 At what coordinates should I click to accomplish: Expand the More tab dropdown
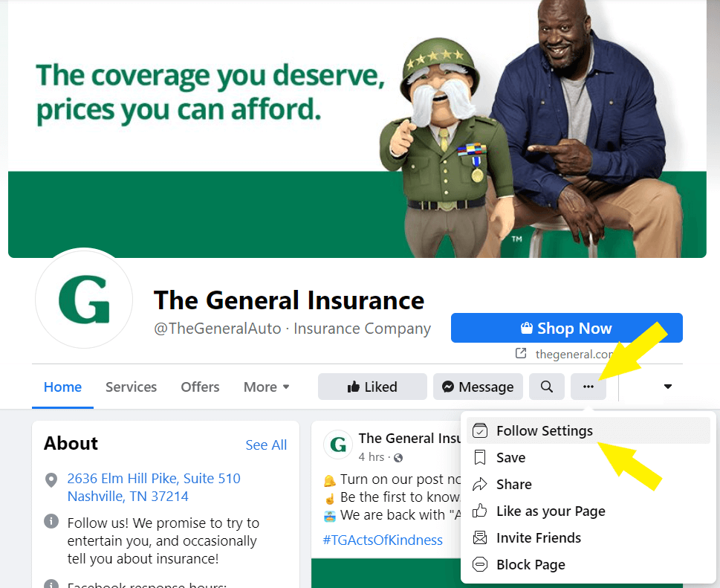(x=266, y=387)
